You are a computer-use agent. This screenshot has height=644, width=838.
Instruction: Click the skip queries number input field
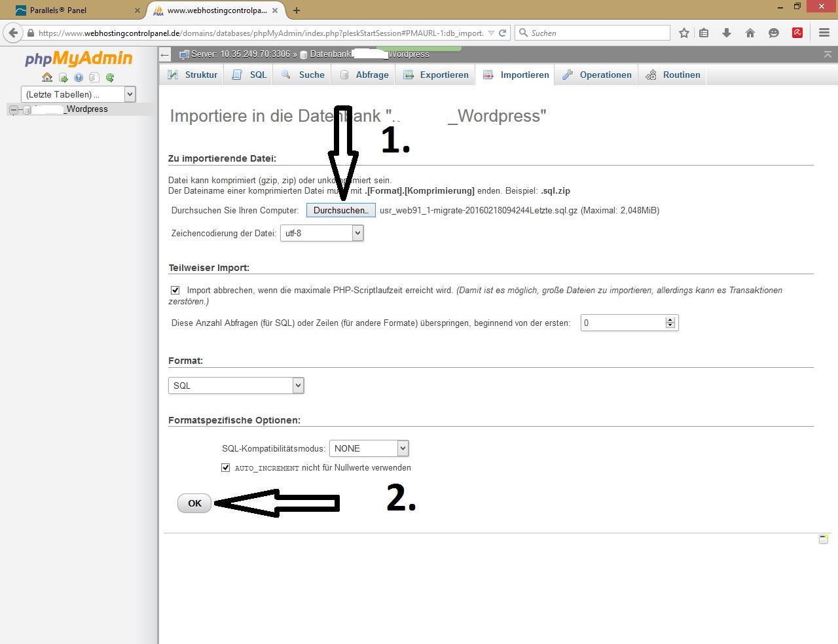(623, 323)
